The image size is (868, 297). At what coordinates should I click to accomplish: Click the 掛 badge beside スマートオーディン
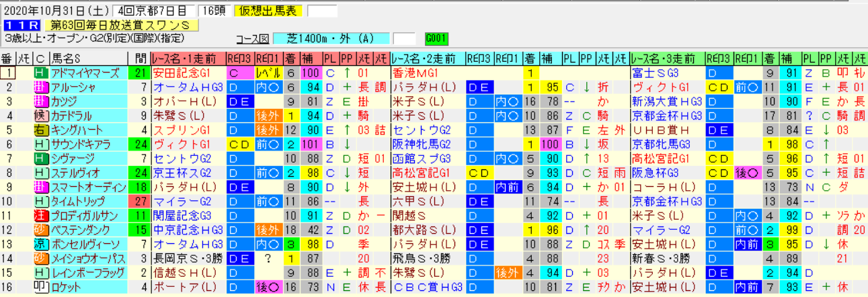pyautogui.click(x=40, y=186)
